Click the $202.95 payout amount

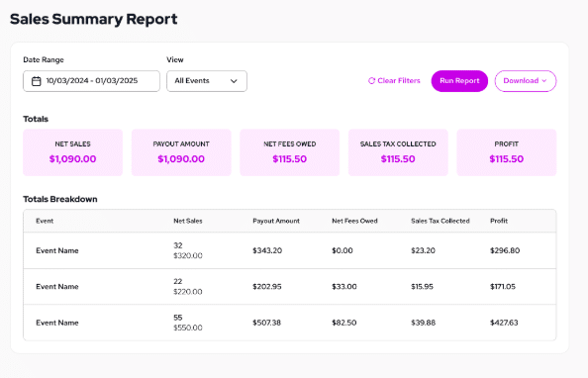click(267, 287)
